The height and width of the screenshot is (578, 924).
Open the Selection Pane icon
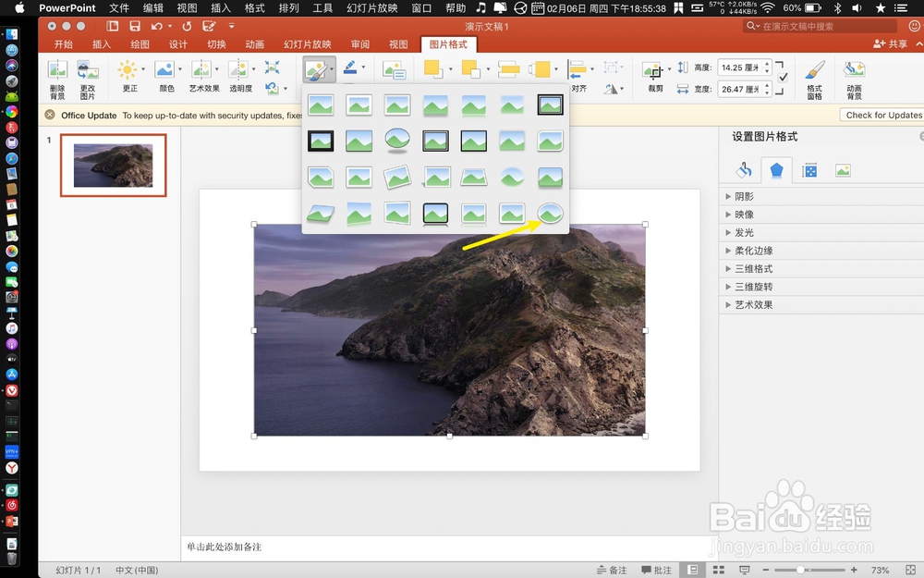click(508, 69)
